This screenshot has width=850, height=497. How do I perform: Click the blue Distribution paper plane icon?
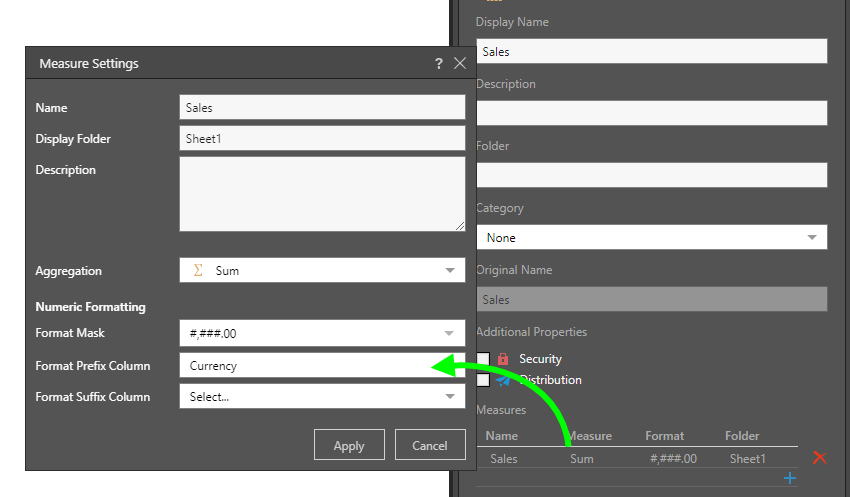pyautogui.click(x=503, y=381)
